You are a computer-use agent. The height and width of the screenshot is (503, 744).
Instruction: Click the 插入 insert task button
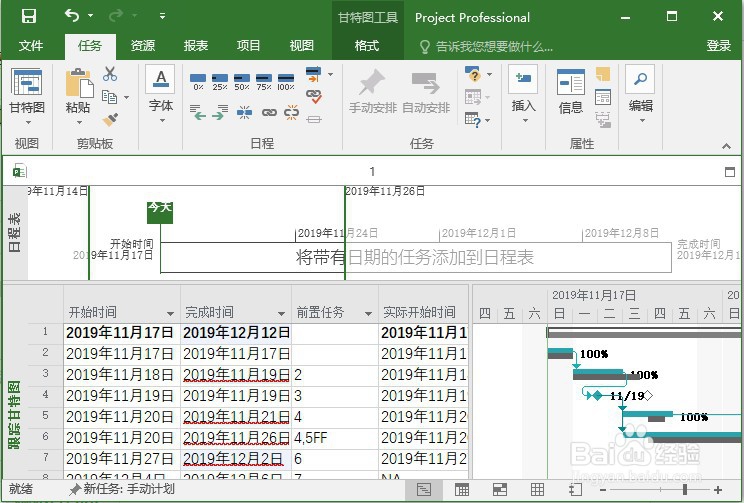click(x=523, y=93)
